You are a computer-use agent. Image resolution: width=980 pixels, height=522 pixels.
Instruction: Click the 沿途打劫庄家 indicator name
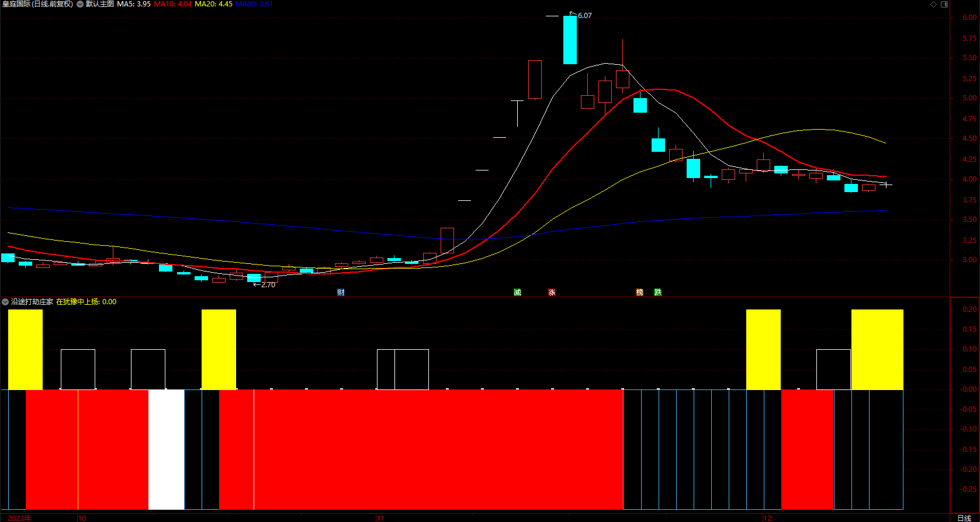(x=32, y=302)
